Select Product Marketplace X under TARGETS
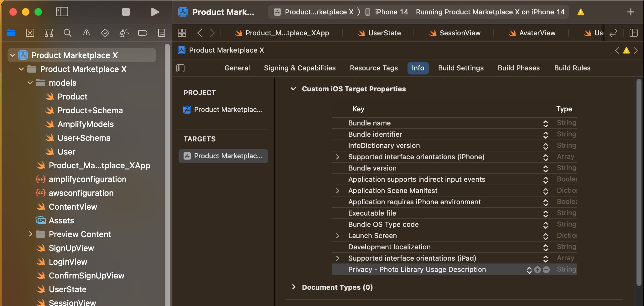The width and height of the screenshot is (644, 306). click(223, 156)
